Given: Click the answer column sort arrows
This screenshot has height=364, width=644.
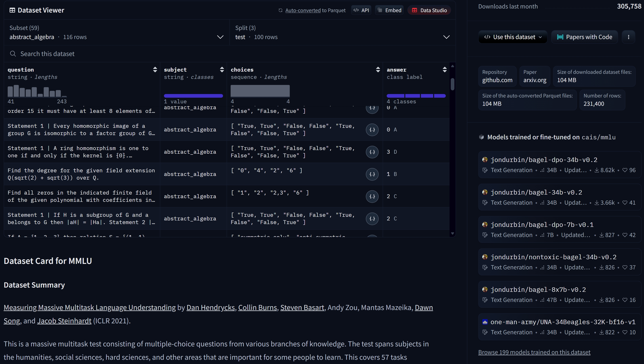Looking at the screenshot, I should pos(444,70).
